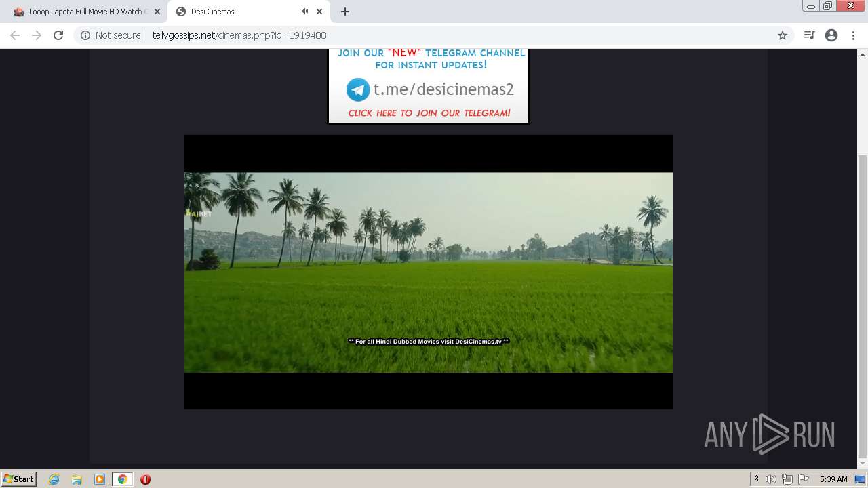Click 'Click here to join our Telegram' text
Screen dimensions: 868x488
click(x=429, y=113)
